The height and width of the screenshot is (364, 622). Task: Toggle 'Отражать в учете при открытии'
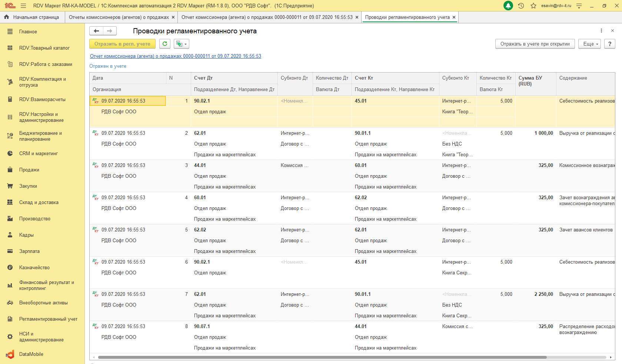click(x=535, y=44)
